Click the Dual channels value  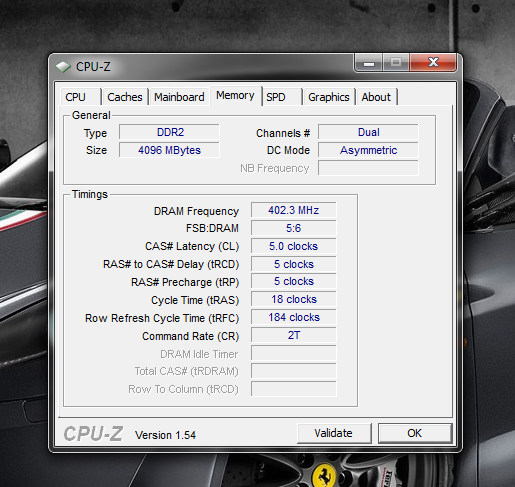pos(368,132)
